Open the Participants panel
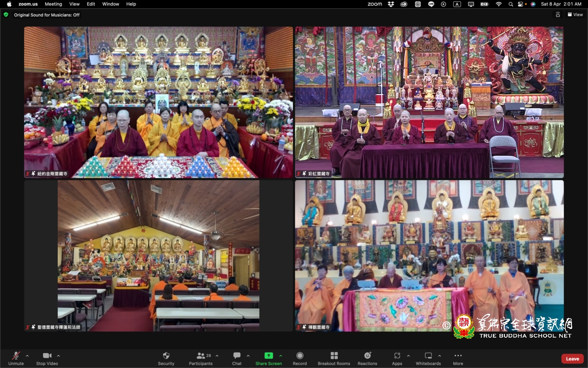 click(x=201, y=356)
